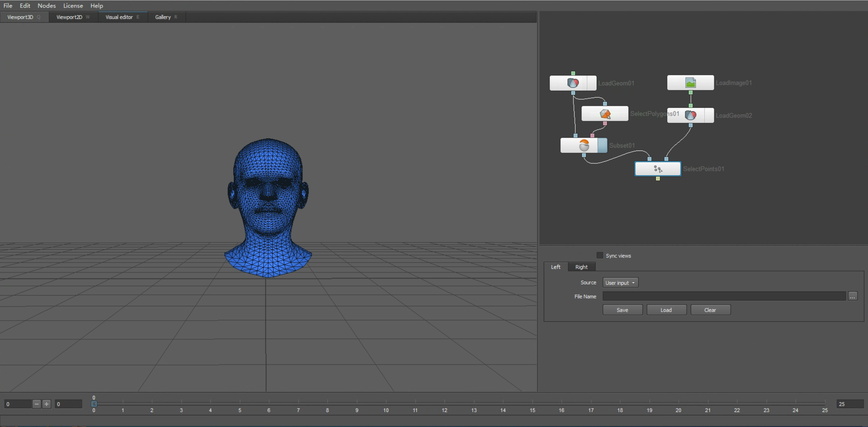Enable the Sync views checkbox
This screenshot has height=427, width=868.
[599, 256]
